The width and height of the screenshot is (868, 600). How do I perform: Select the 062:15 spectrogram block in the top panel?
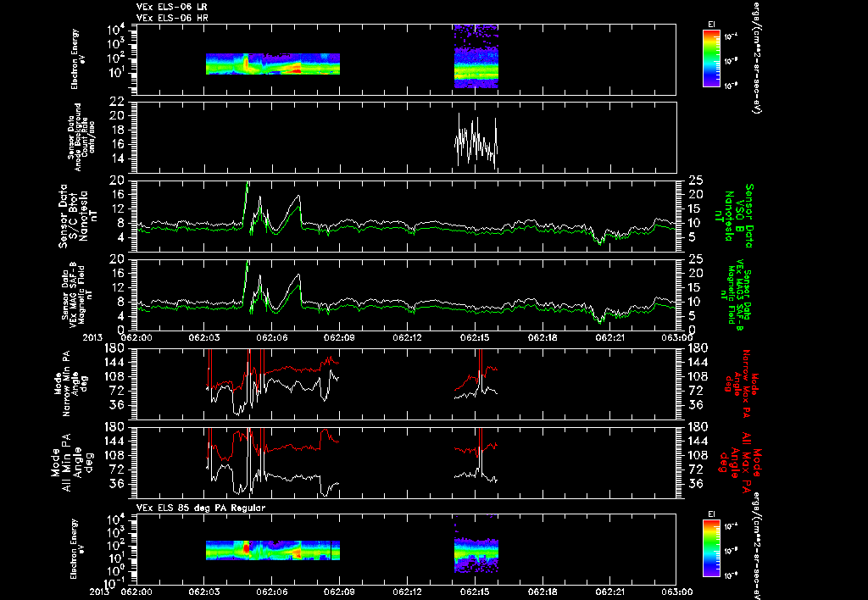coord(476,56)
